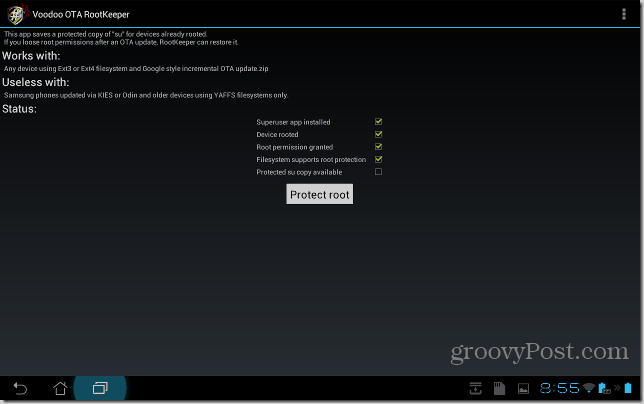Screen dimensions: 644x404
Task: Tap the Android home navigation icon
Action: [x=60, y=388]
